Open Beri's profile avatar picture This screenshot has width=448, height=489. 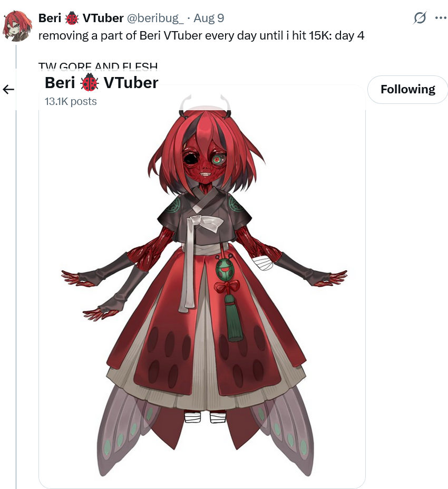coord(17,26)
